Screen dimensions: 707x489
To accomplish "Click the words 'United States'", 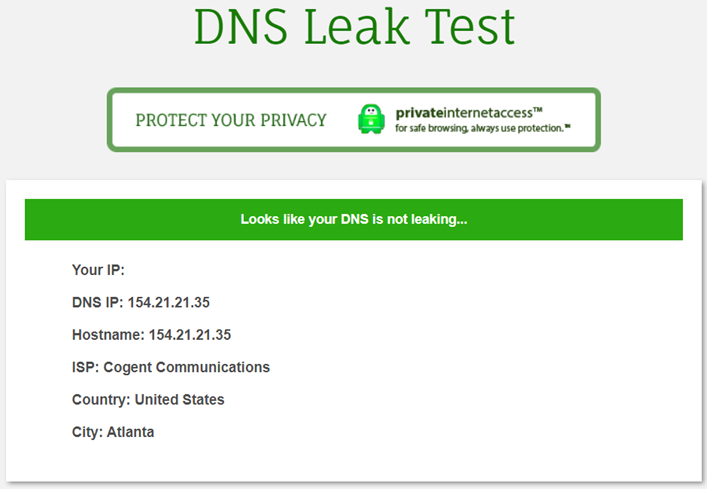I will [179, 400].
